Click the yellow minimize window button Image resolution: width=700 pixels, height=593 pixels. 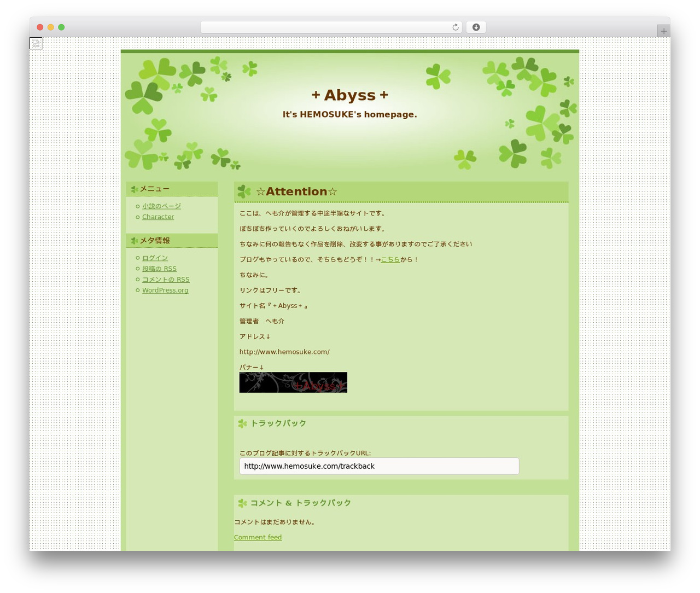(51, 27)
